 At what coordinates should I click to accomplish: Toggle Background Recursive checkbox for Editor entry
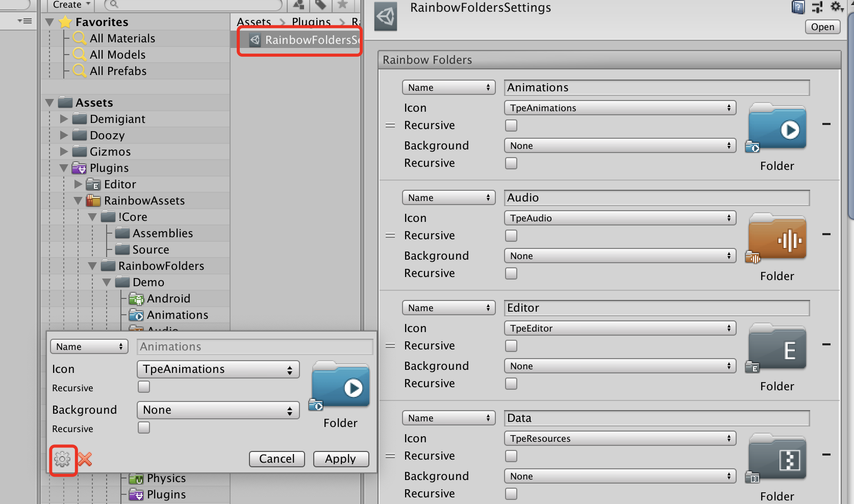(511, 384)
